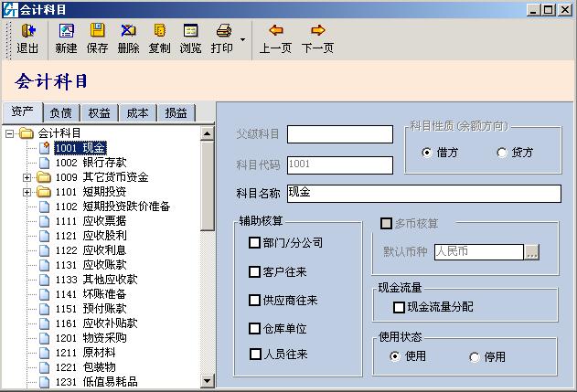Click the 科目名称 input field
The width and height of the screenshot is (577, 392).
click(424, 194)
